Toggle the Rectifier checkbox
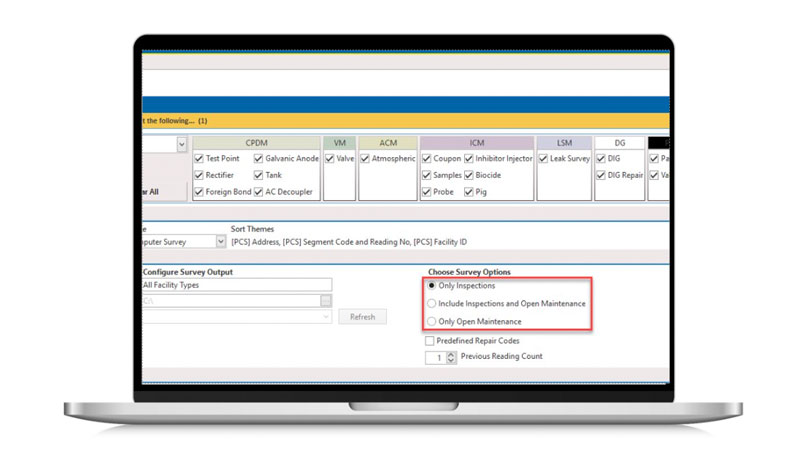 point(199,175)
